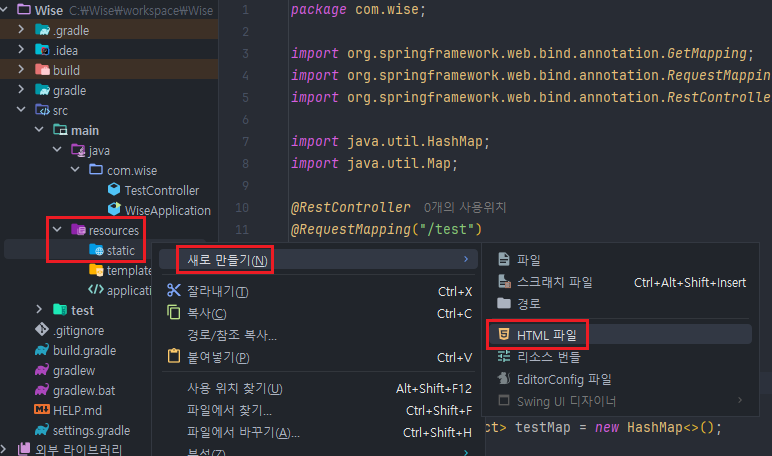This screenshot has width=772, height=456.
Task: Create new 파일 from submenu
Action: pyautogui.click(x=620, y=260)
